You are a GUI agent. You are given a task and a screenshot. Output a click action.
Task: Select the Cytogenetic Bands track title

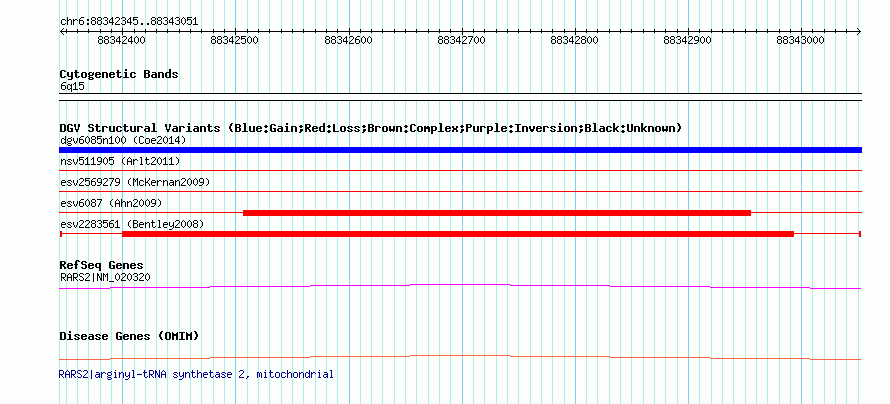(119, 74)
